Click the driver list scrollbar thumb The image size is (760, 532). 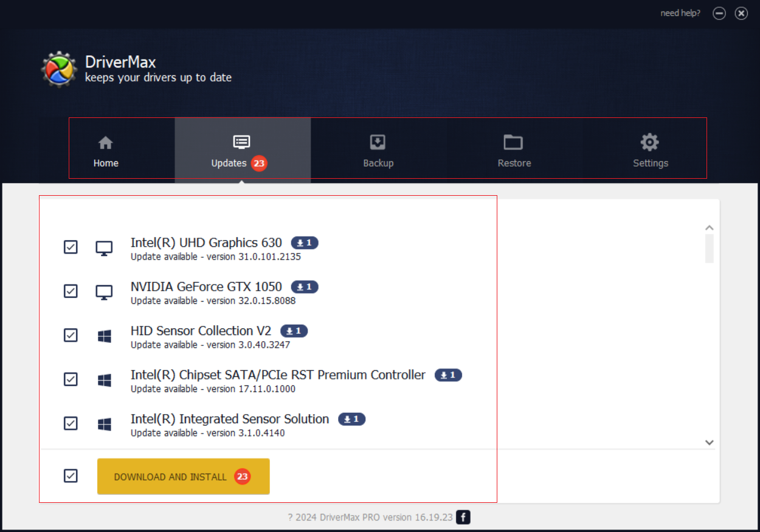[x=709, y=249]
